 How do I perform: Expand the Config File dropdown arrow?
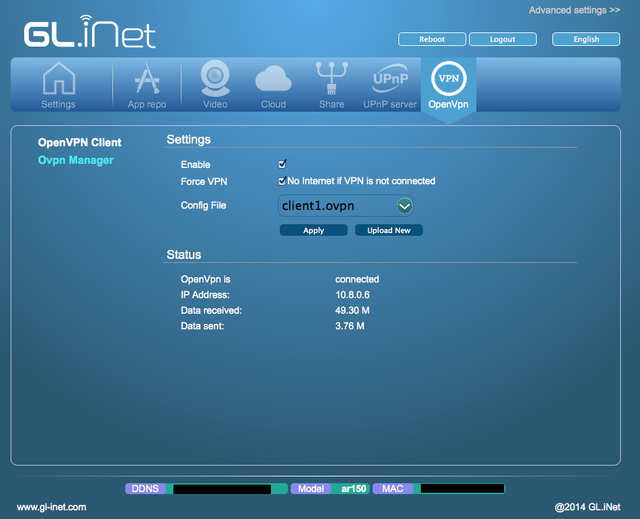coord(404,206)
